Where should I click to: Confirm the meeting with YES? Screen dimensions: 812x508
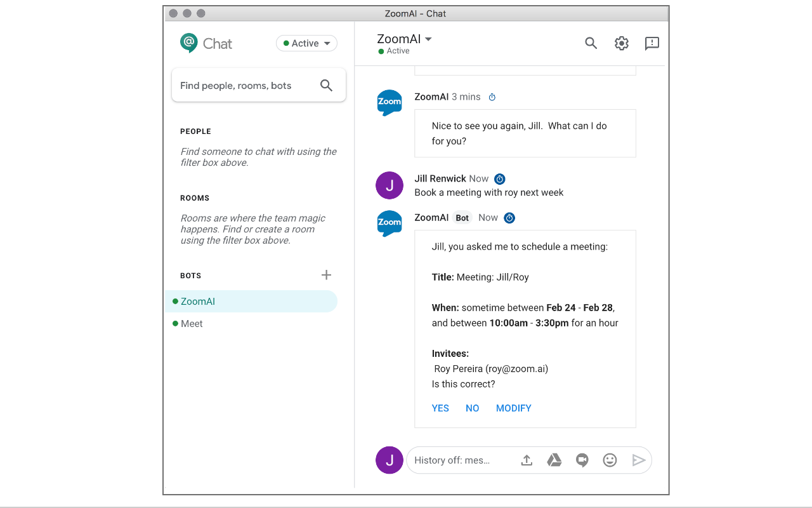440,408
